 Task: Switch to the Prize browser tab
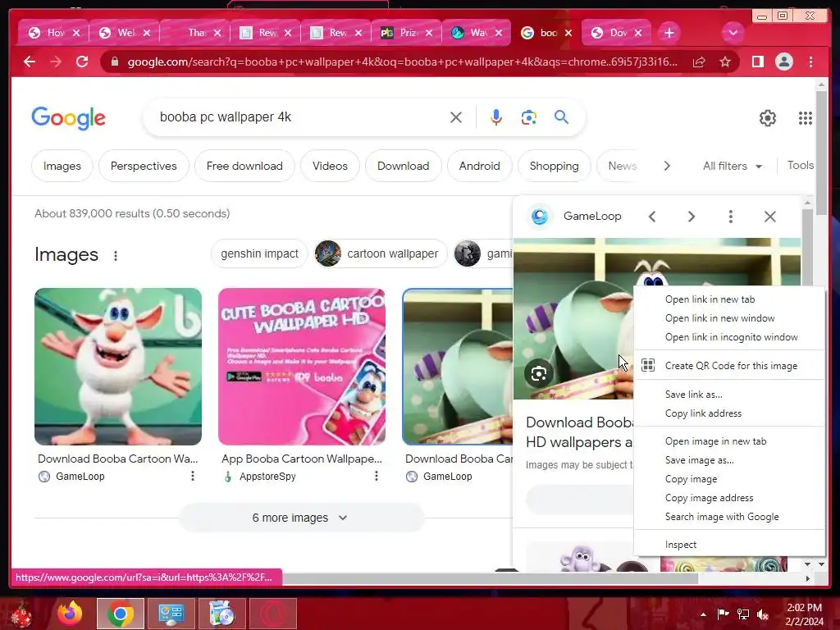point(405,33)
